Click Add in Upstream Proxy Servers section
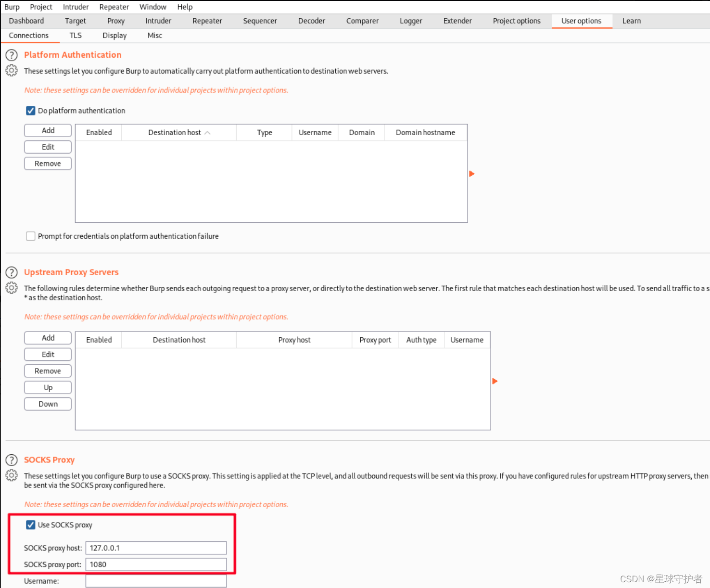The image size is (710, 588). tap(48, 338)
